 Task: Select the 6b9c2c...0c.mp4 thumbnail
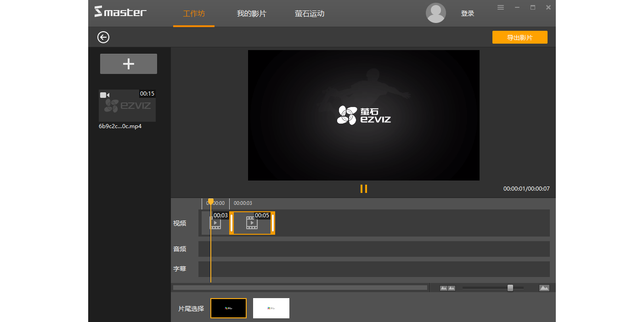(128, 105)
